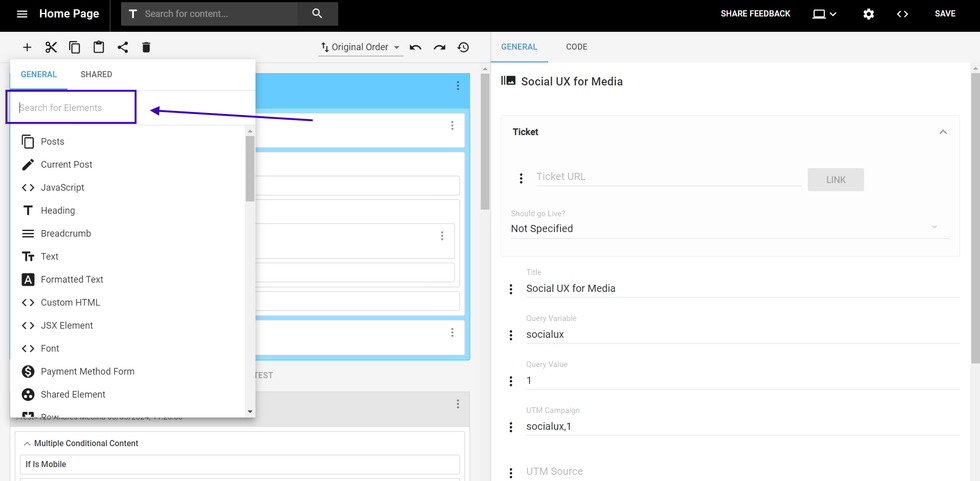Expand the Should go Live dropdown
The image size is (980, 481).
[x=725, y=228]
